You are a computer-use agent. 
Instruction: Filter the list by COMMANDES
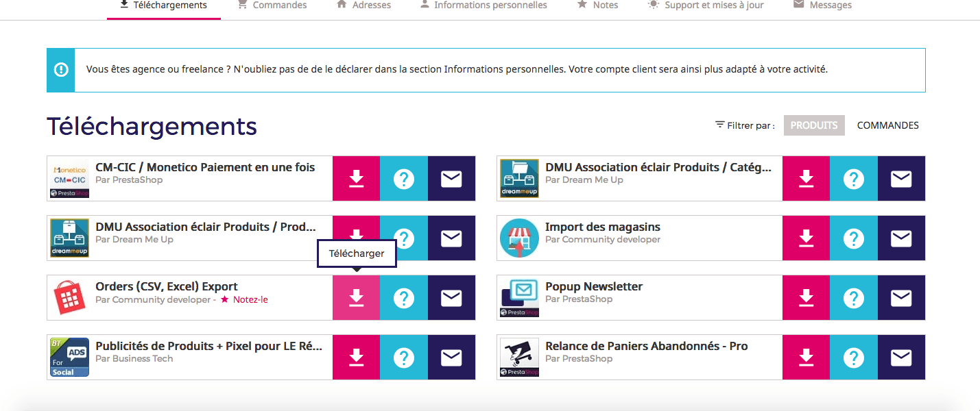[887, 125]
